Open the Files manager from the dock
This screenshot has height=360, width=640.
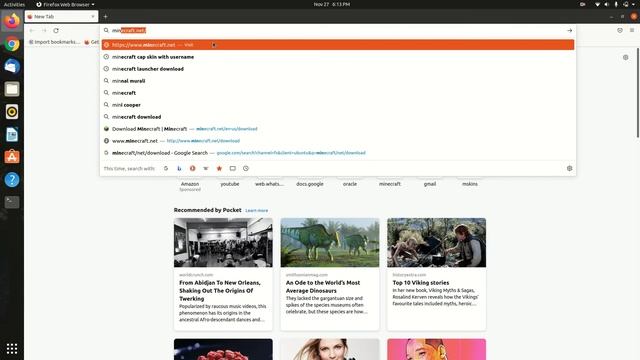click(12, 89)
